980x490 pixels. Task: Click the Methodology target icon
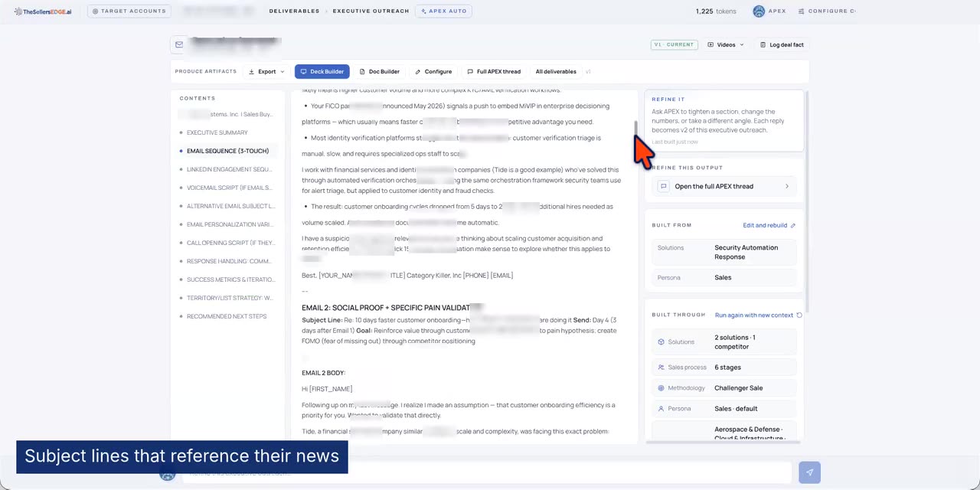[661, 388]
